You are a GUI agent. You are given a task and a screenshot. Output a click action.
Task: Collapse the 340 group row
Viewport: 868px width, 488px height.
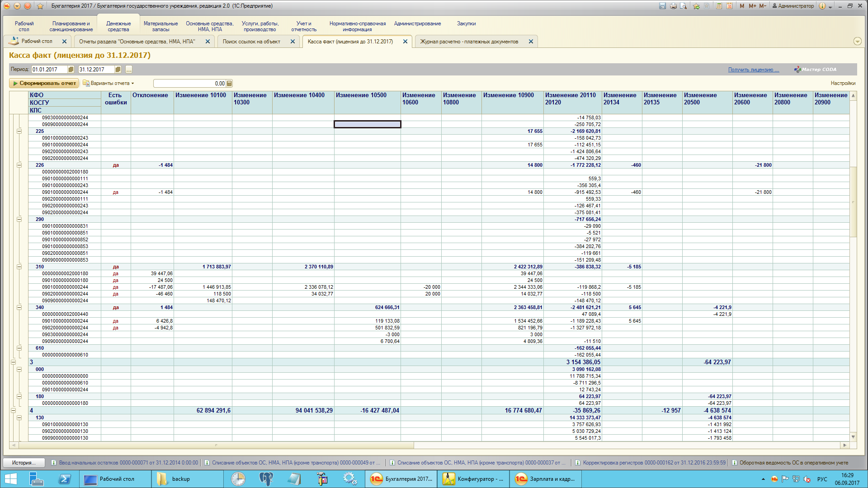pyautogui.click(x=19, y=308)
